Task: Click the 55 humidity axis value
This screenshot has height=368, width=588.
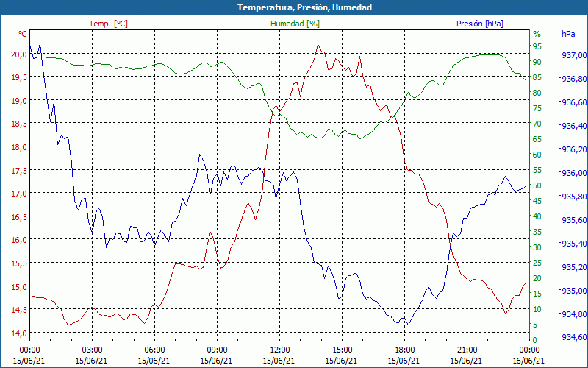Action: (537, 171)
